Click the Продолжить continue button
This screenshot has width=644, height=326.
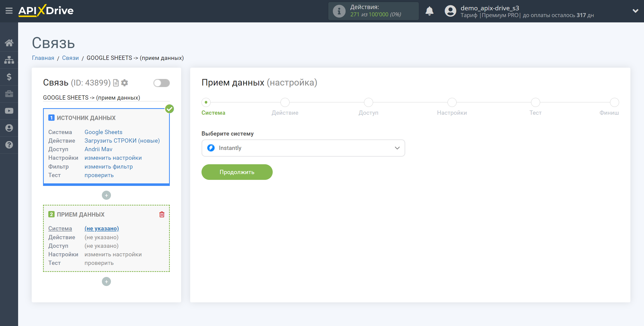(x=237, y=172)
